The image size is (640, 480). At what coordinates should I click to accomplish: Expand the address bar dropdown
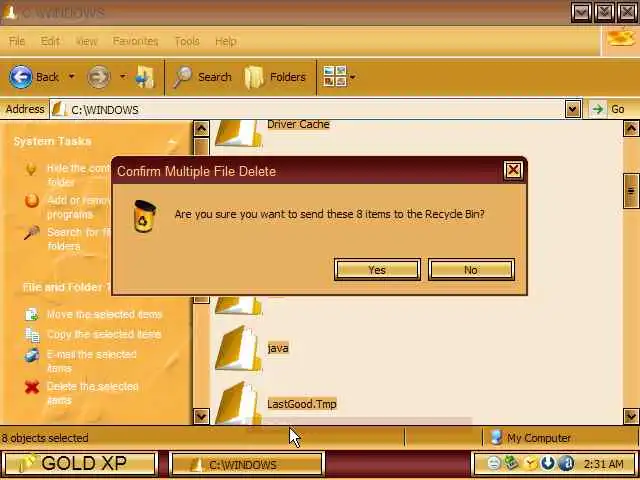tap(573, 109)
